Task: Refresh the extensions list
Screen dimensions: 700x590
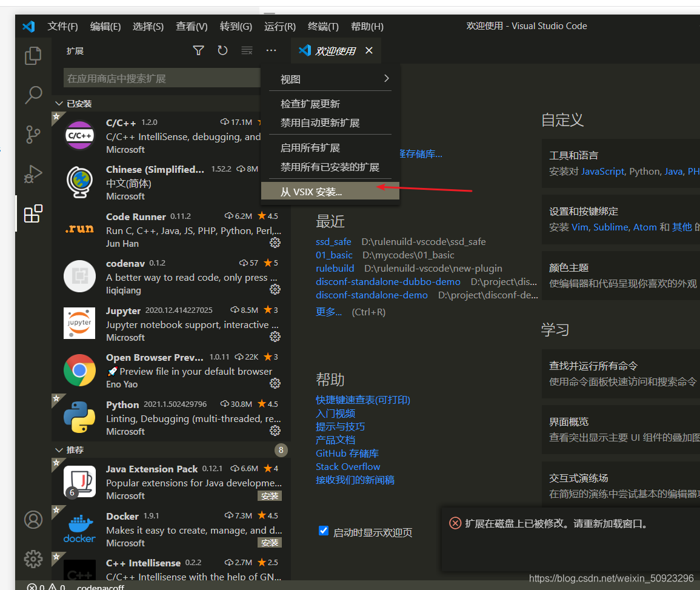Action: (222, 50)
